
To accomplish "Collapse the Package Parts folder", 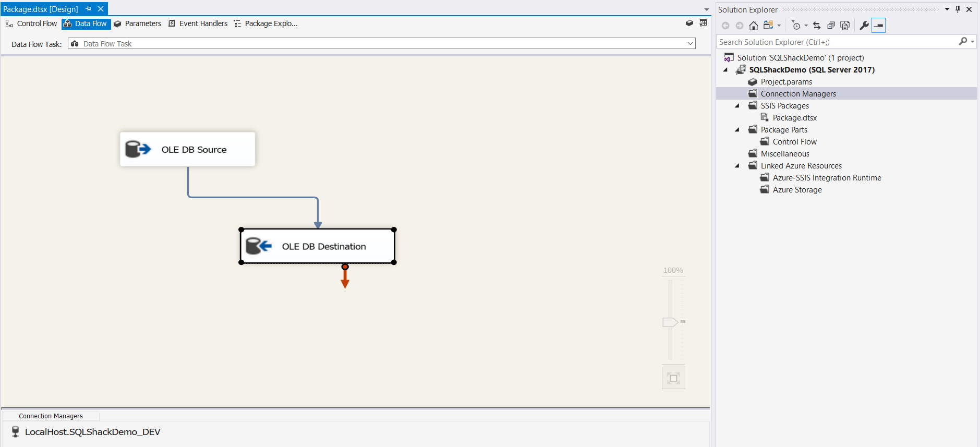I will pos(737,130).
